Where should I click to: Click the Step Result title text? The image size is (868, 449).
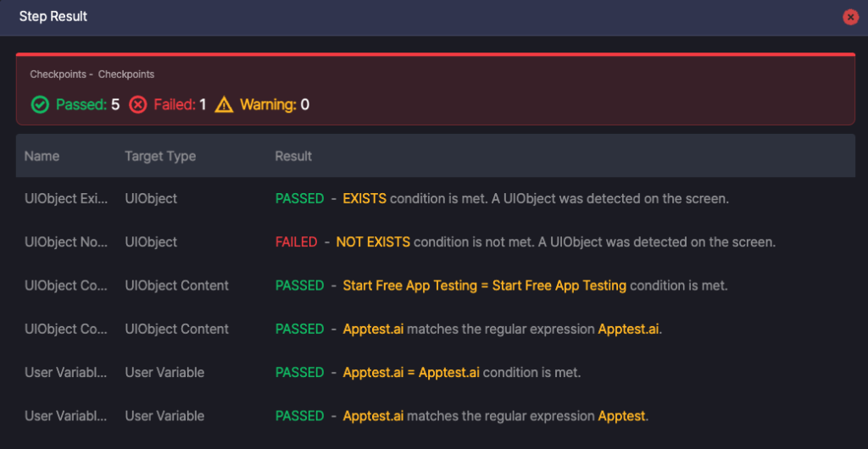click(x=53, y=17)
